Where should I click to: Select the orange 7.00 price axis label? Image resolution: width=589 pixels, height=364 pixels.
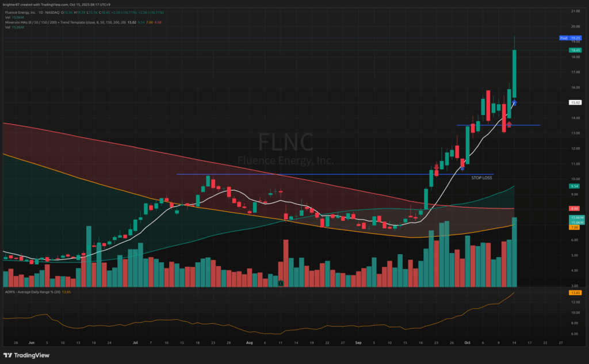573,228
